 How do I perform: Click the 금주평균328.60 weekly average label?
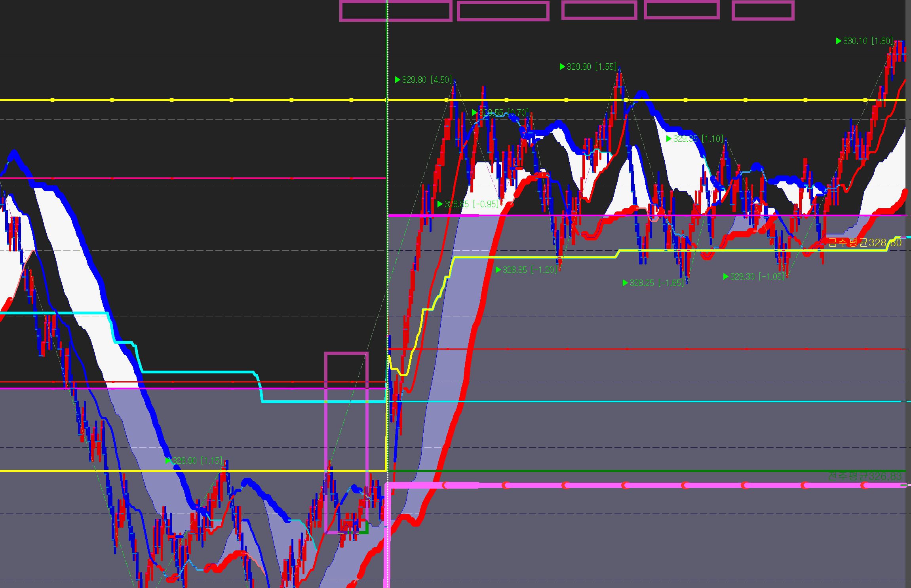coord(864,243)
